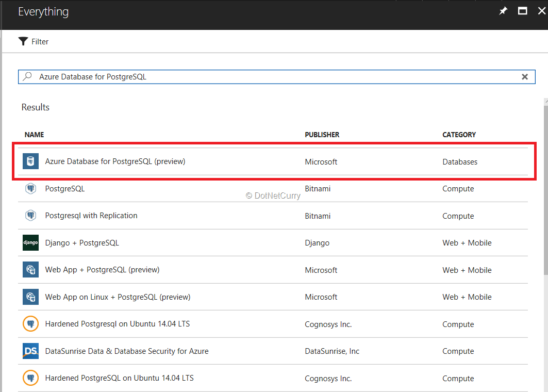Image resolution: width=548 pixels, height=392 pixels.
Task: Click the Web App on Linux icon
Action: click(x=31, y=297)
